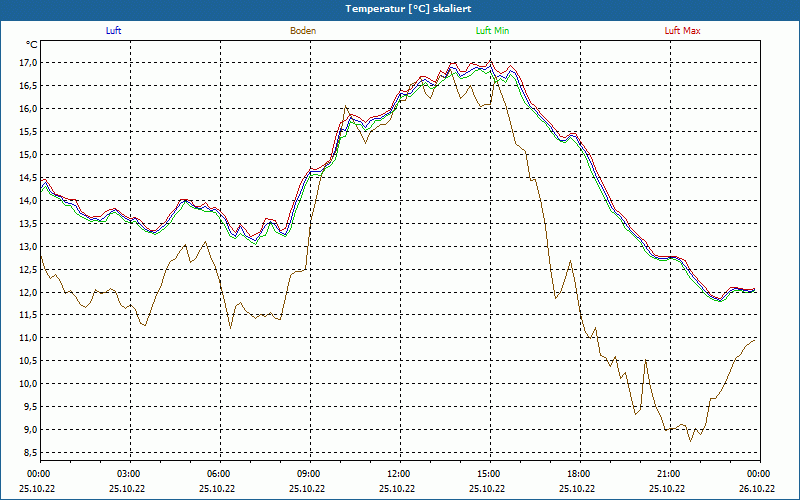Click the chart title "Temperatur [°C] skaliert"
This screenshot has height=500, width=800.
408,9
